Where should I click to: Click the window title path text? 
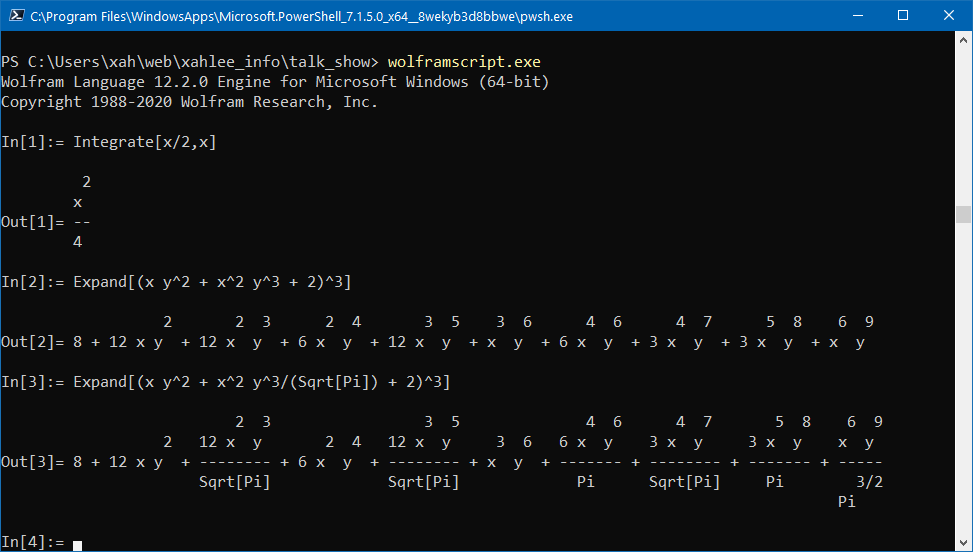(x=302, y=16)
